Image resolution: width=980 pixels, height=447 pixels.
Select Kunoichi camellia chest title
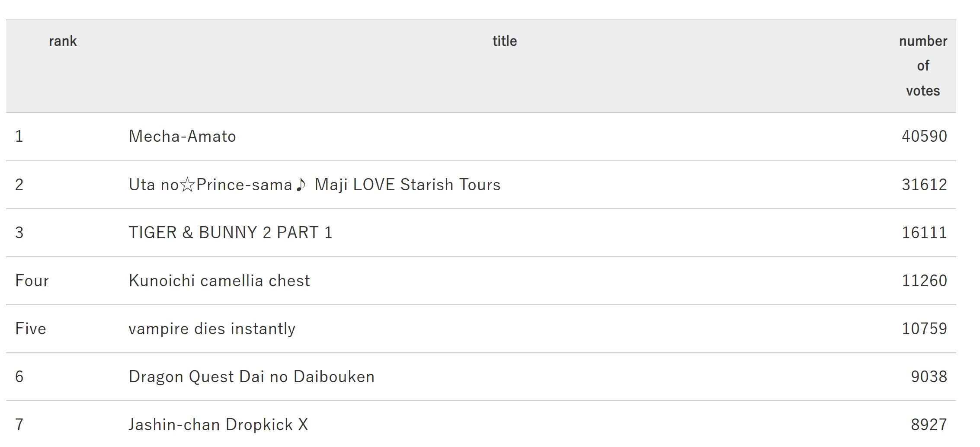click(219, 281)
